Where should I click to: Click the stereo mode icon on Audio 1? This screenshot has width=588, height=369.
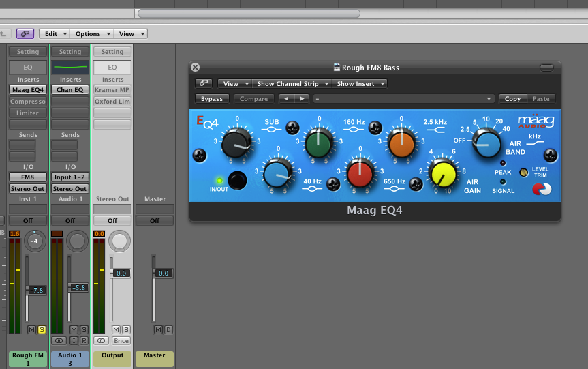(x=59, y=341)
